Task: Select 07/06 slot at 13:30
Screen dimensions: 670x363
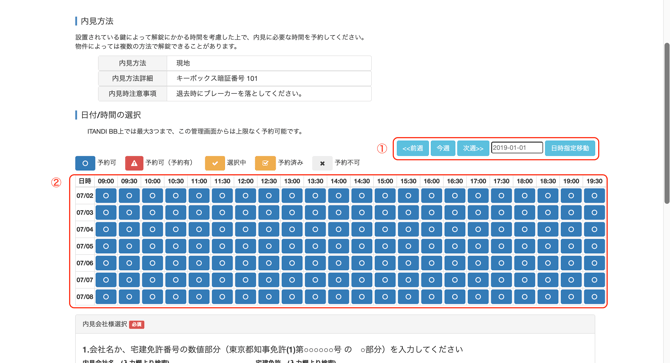Action: 315,263
